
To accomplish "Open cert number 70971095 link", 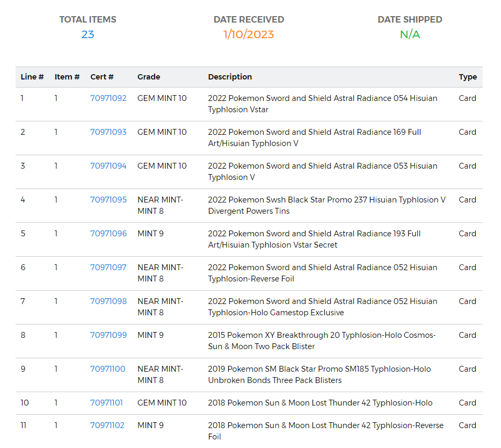I will point(108,200).
